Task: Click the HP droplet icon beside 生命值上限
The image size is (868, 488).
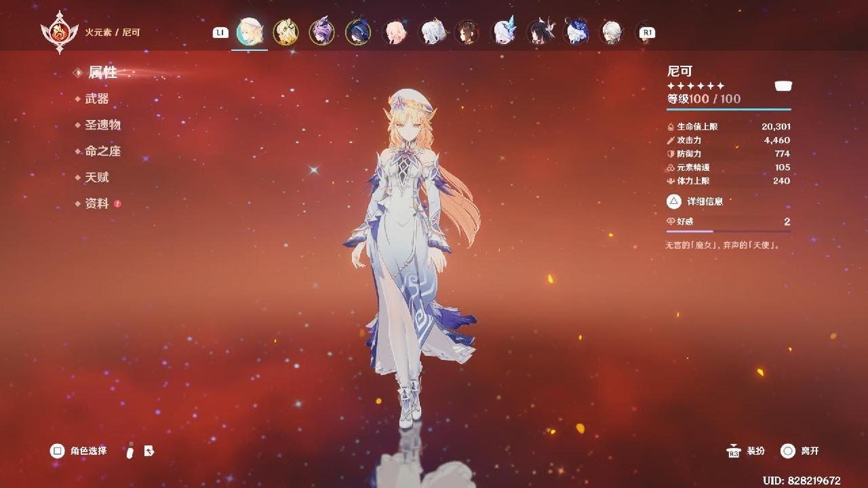Action: pyautogui.click(x=671, y=127)
